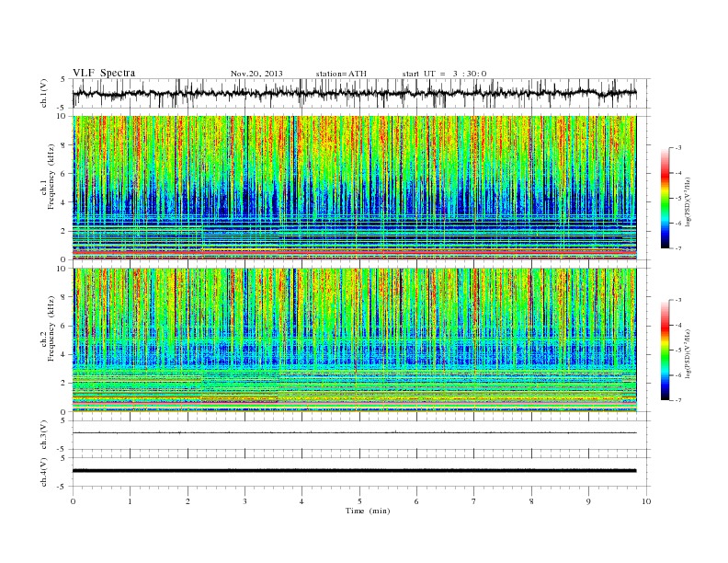Click the time axis tick label '10'
728x563 pixels.
pyautogui.click(x=646, y=501)
